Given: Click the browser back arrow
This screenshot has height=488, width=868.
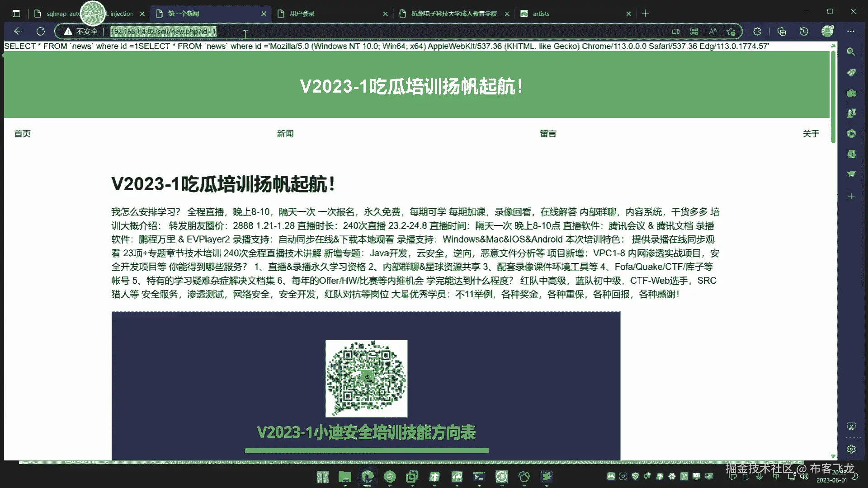Looking at the screenshot, I should [18, 31].
